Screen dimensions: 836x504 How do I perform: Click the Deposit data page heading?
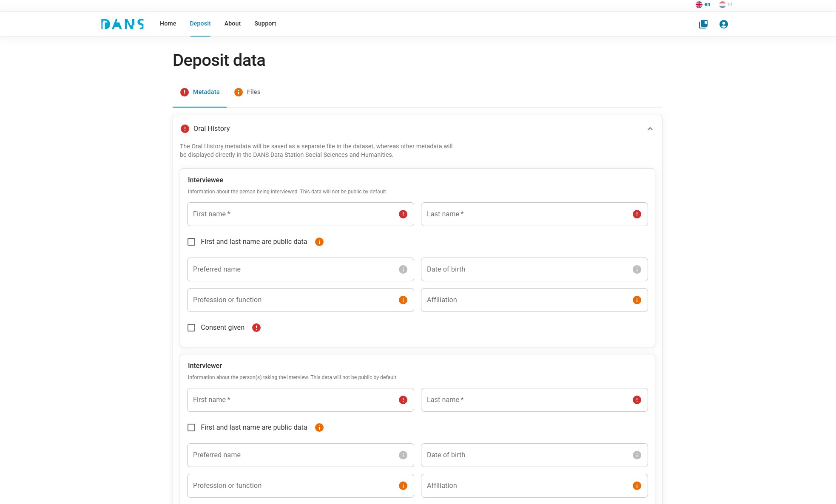tap(219, 60)
